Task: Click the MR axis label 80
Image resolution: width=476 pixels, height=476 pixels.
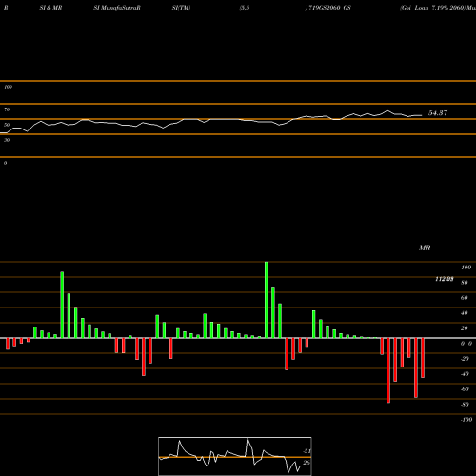Action: pyautogui.click(x=465, y=283)
